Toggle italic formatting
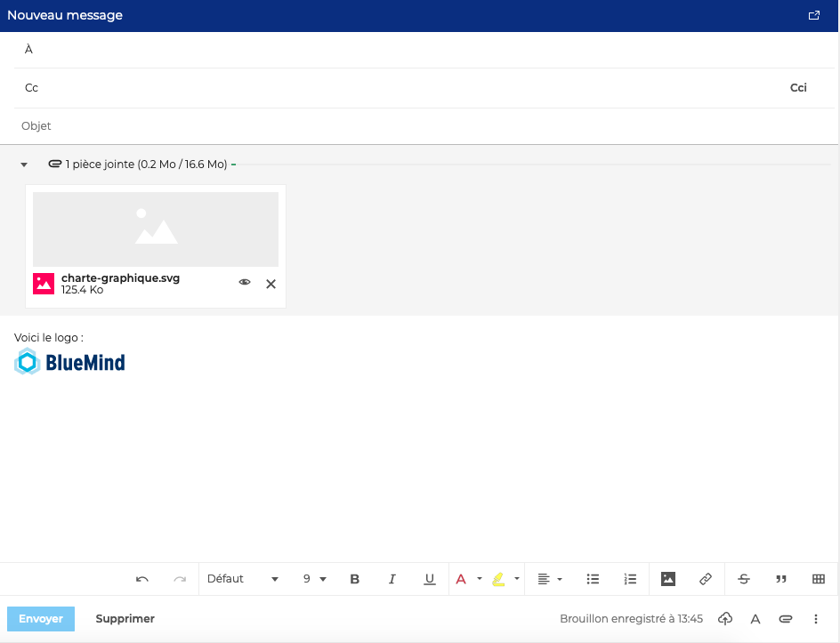840x643 pixels. [392, 579]
